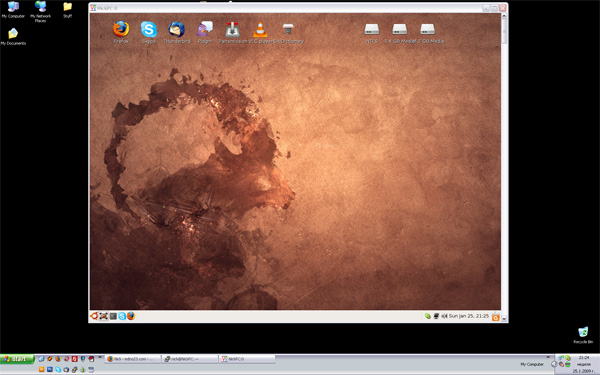Open My Computer on the Windows desktop
The width and height of the screenshot is (600, 375).
coord(13,10)
